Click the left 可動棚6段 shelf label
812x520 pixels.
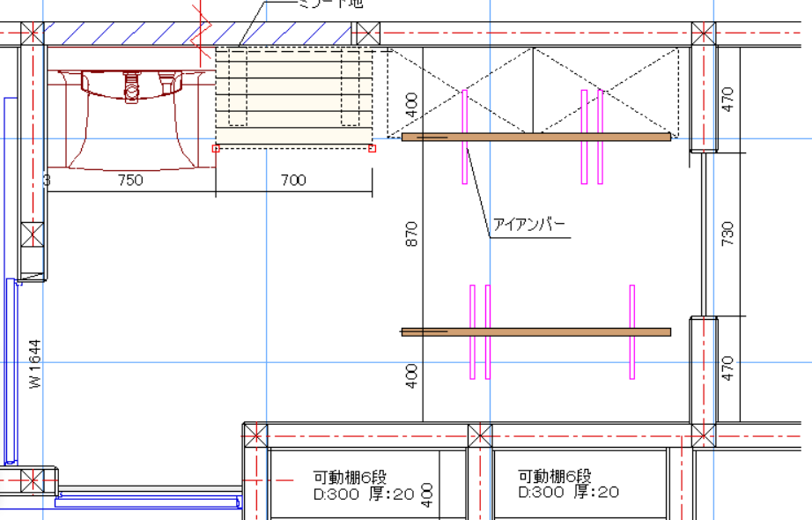pyautogui.click(x=350, y=476)
